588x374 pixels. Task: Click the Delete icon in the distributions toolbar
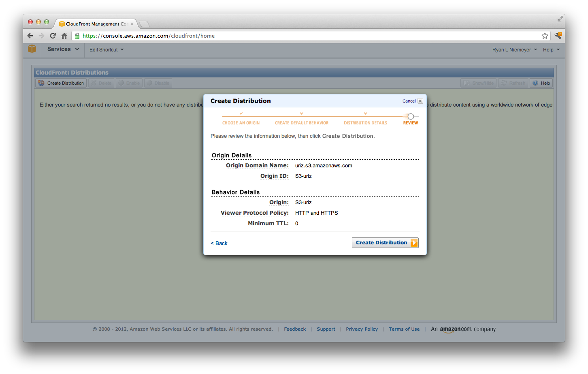click(94, 83)
